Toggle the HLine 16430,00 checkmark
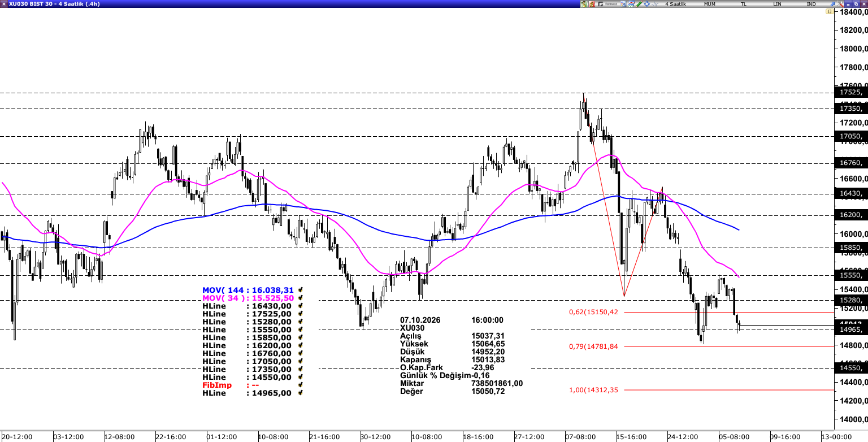The image size is (868, 442). pyautogui.click(x=301, y=306)
